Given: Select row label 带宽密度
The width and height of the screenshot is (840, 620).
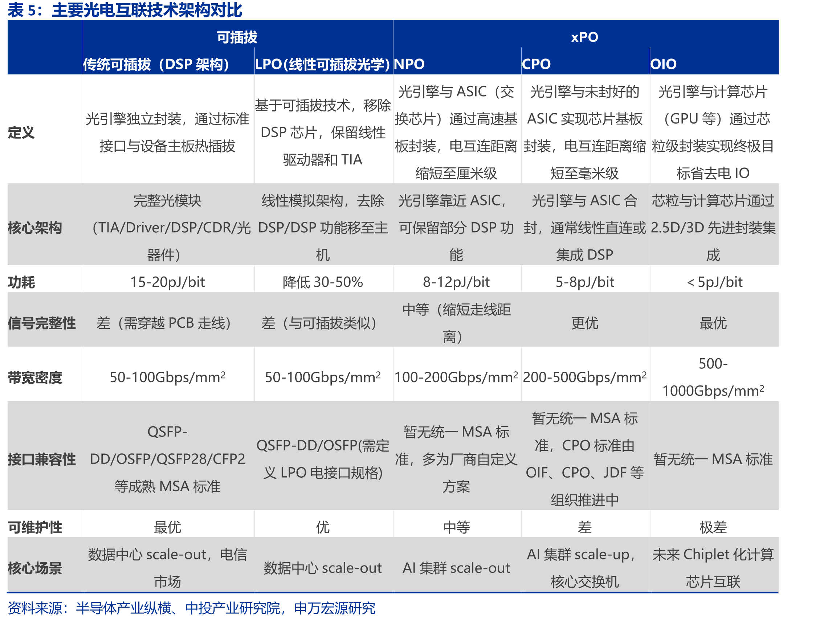Looking at the screenshot, I should (x=35, y=378).
